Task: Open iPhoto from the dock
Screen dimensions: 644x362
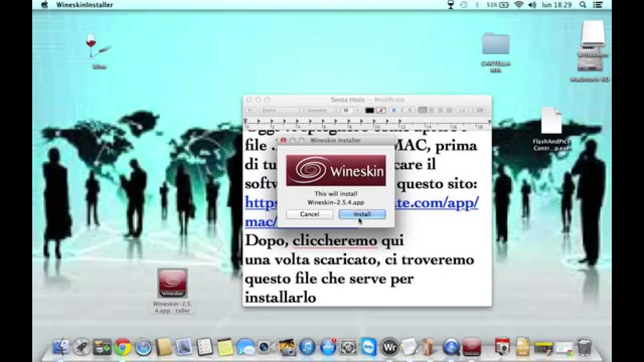Action: coord(287,346)
